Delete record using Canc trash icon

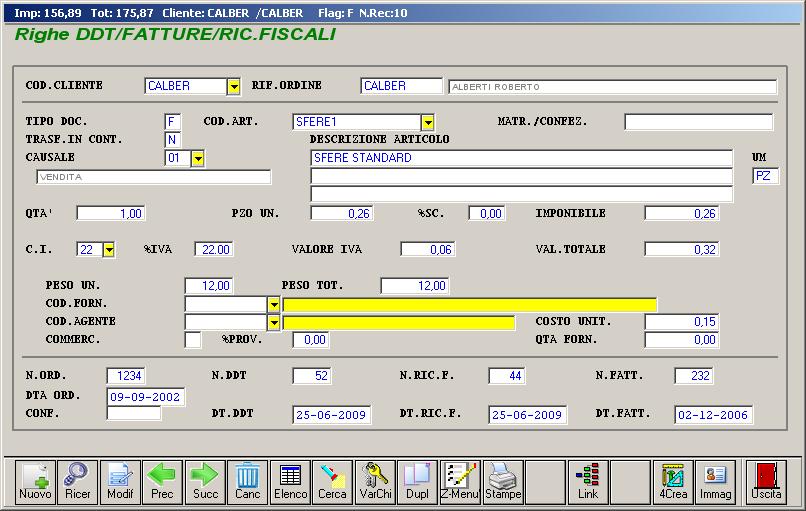click(247, 481)
